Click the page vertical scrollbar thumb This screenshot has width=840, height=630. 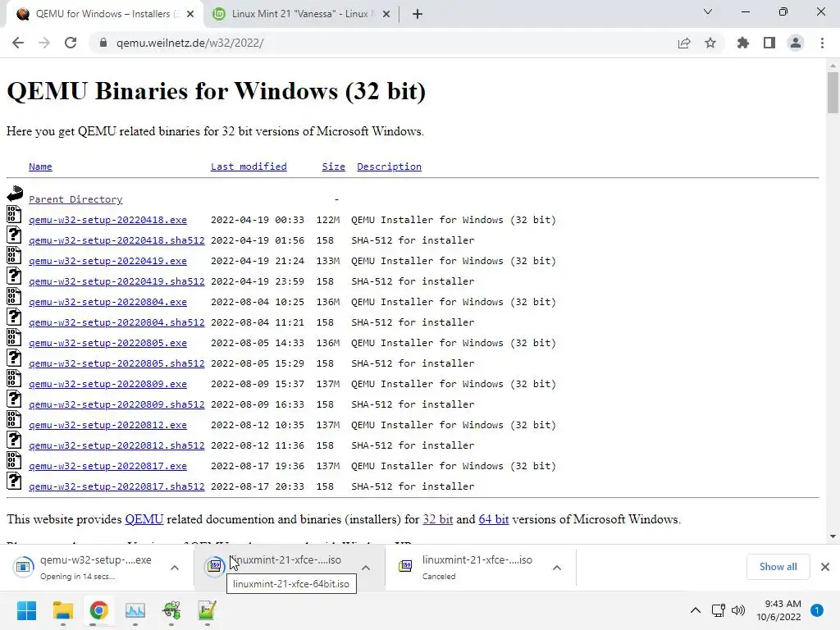click(832, 93)
